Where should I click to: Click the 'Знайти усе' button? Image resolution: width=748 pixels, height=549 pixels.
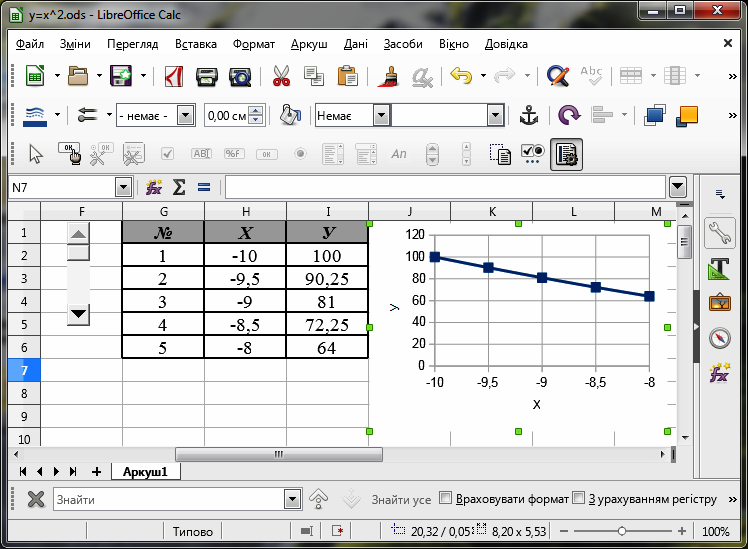click(401, 499)
